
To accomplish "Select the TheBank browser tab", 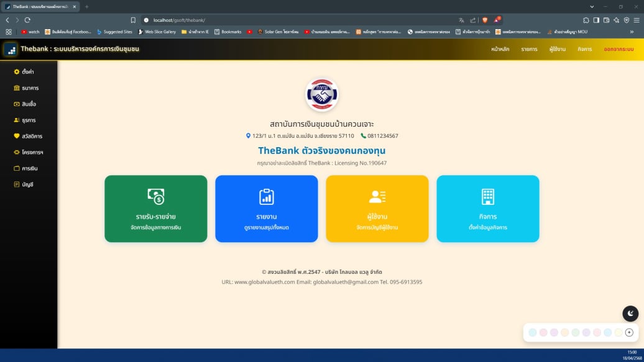I will [40, 7].
